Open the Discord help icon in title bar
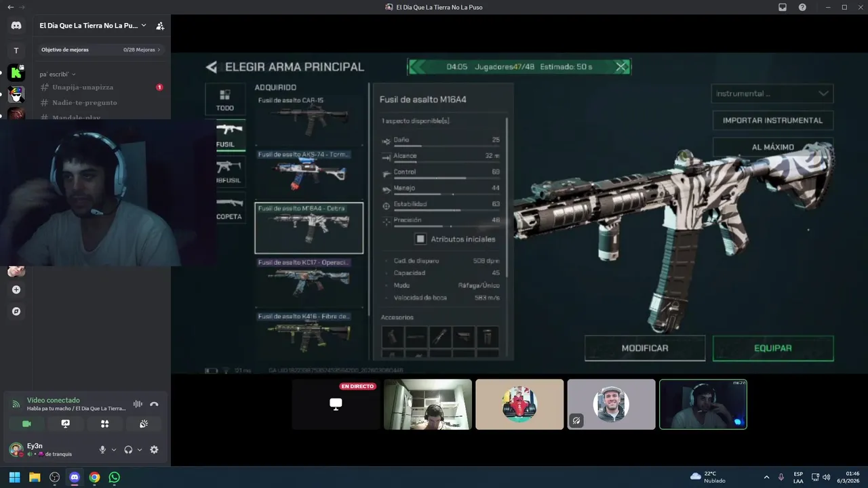 pos(802,7)
